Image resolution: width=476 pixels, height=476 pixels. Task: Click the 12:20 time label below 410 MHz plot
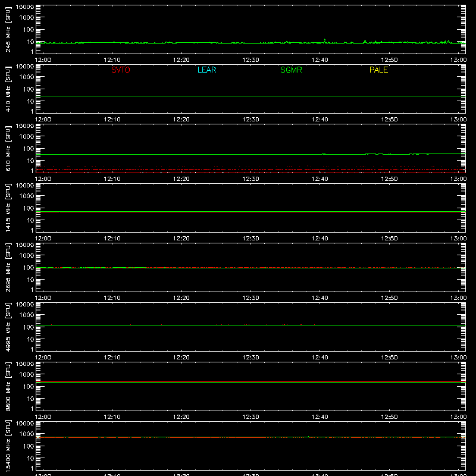tap(181, 120)
